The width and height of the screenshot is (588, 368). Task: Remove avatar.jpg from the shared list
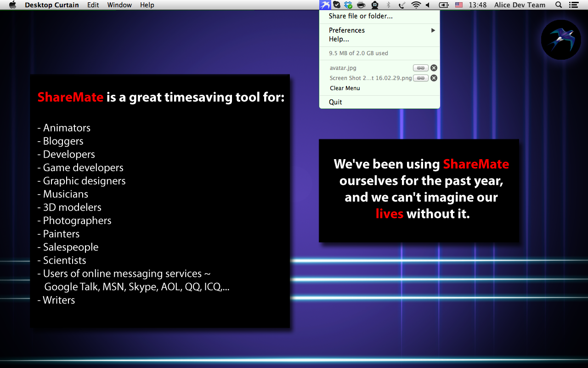[x=434, y=68]
